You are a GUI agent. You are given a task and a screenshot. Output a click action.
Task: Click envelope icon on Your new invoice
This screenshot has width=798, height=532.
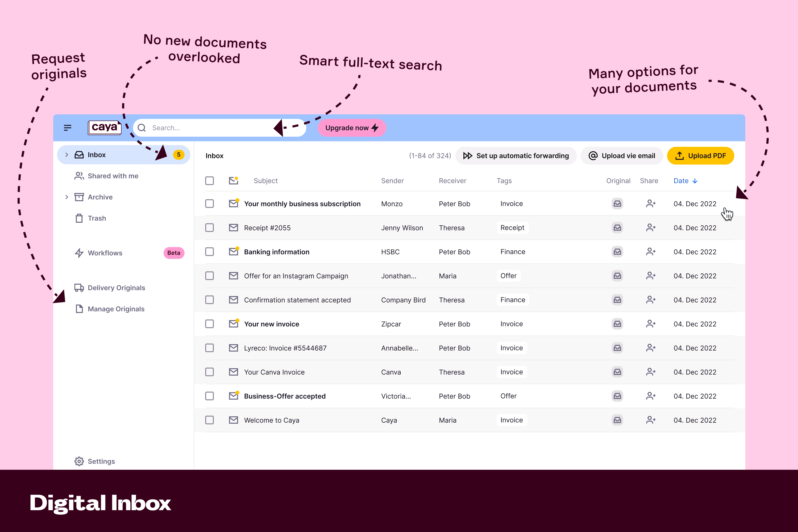(x=234, y=324)
